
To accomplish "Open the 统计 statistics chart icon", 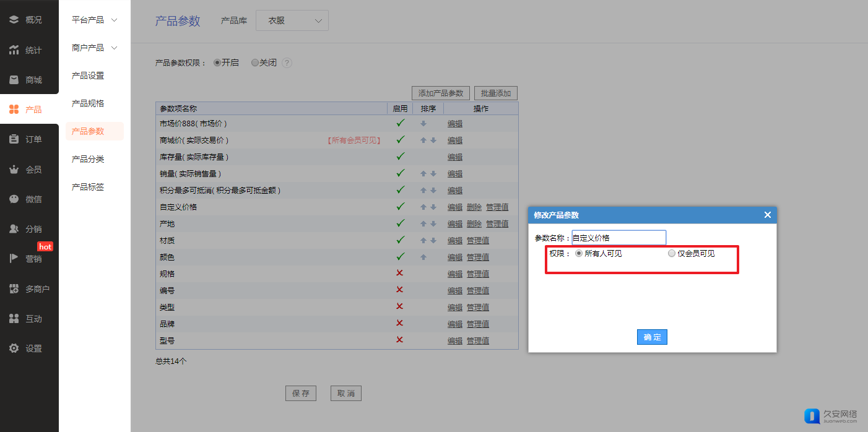I will [14, 50].
